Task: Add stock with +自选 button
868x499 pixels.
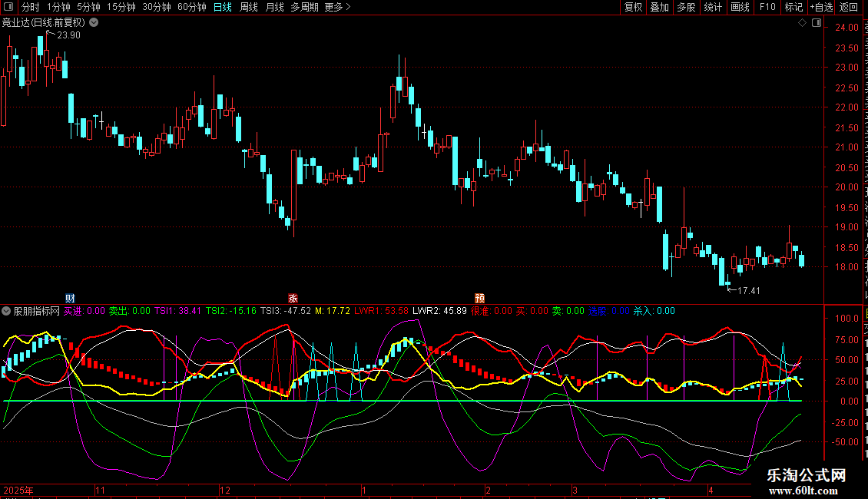Action: click(821, 7)
